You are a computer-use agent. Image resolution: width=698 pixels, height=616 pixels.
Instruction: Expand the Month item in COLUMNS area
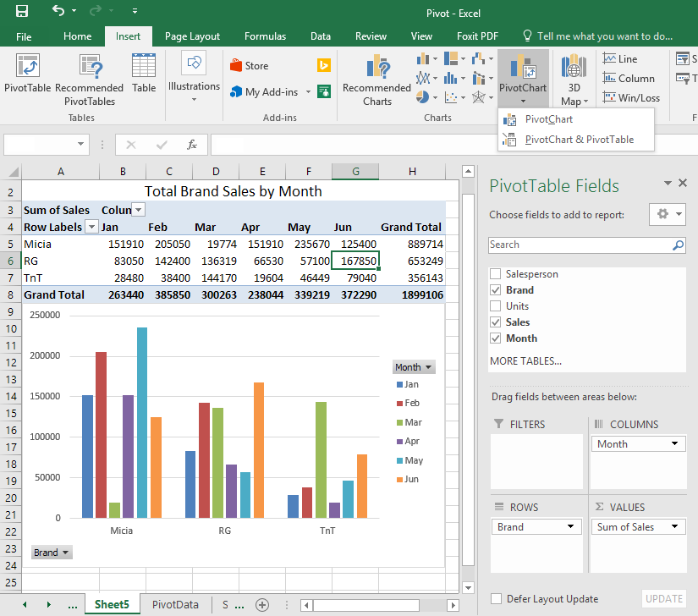coord(674,443)
